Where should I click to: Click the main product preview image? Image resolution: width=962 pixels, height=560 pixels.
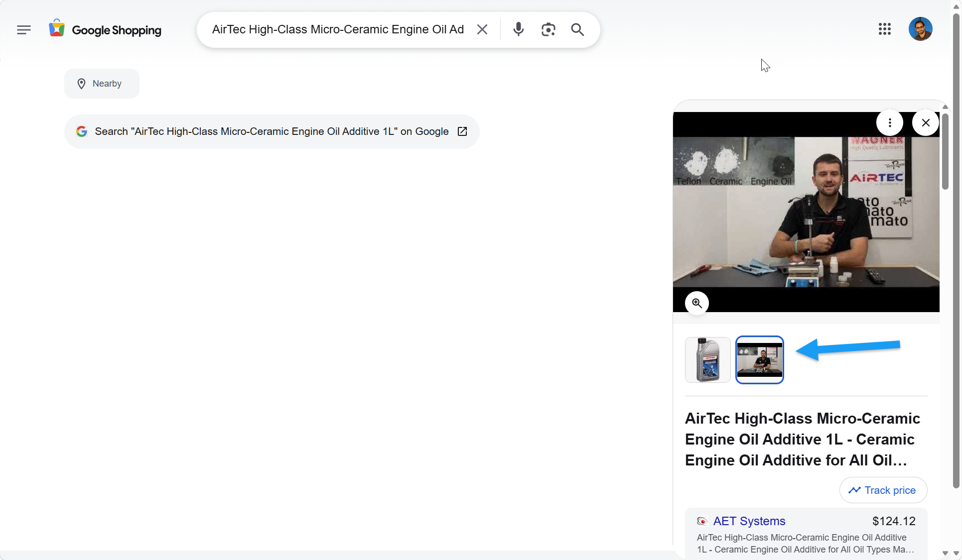[806, 212]
